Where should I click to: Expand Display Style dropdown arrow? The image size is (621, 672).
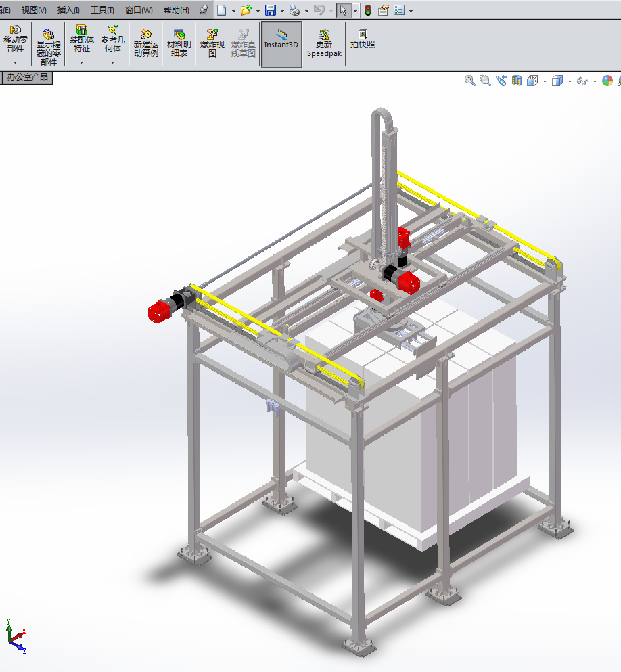[x=570, y=81]
